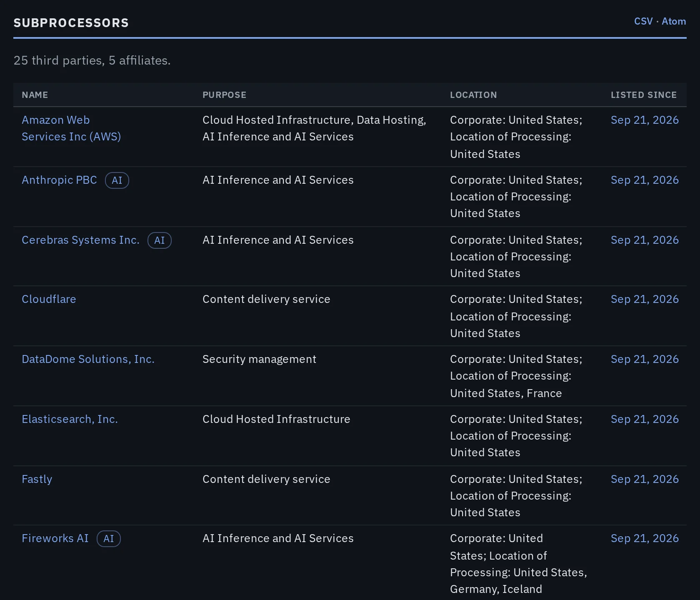This screenshot has height=600, width=700.
Task: Select Cloudflare's 'Content delivery service' purpose
Action: pos(266,299)
